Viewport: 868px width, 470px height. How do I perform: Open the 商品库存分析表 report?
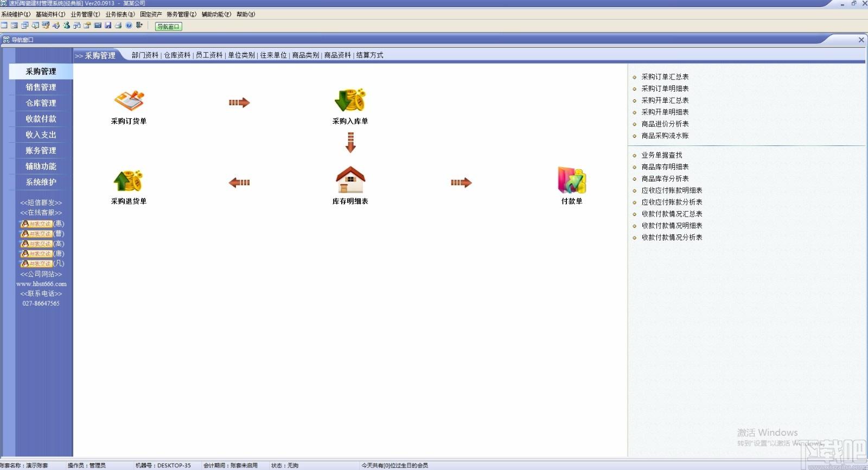665,179
